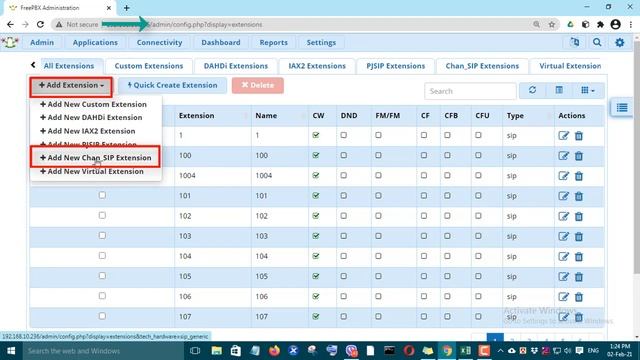Edit extension 105 using the pencil icon

563,277
